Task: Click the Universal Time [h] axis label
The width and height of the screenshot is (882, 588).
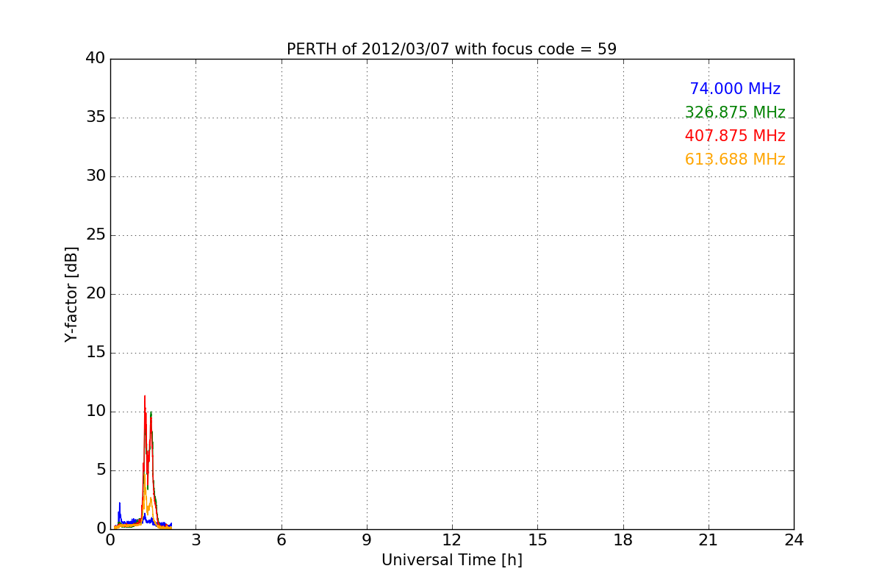Action: click(x=451, y=560)
